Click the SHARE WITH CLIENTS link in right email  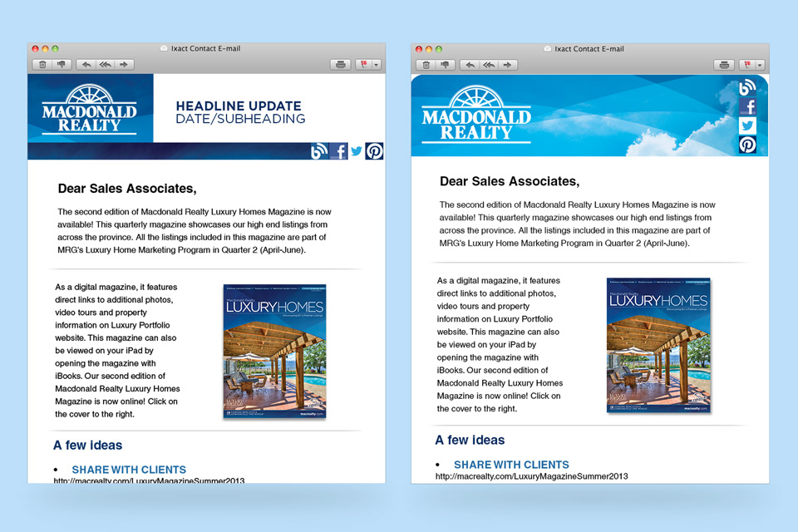[511, 465]
